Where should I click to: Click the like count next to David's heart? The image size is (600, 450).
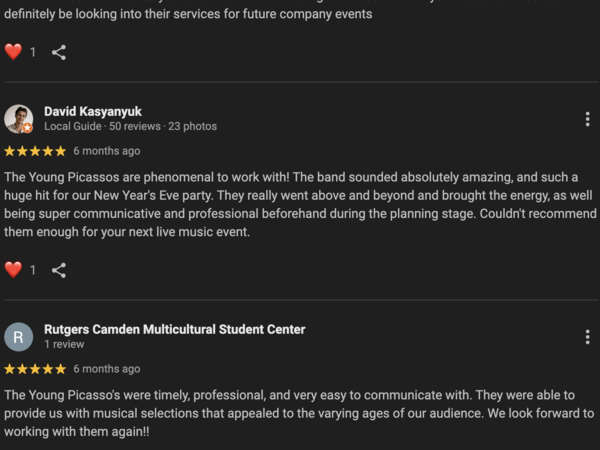coord(33,270)
